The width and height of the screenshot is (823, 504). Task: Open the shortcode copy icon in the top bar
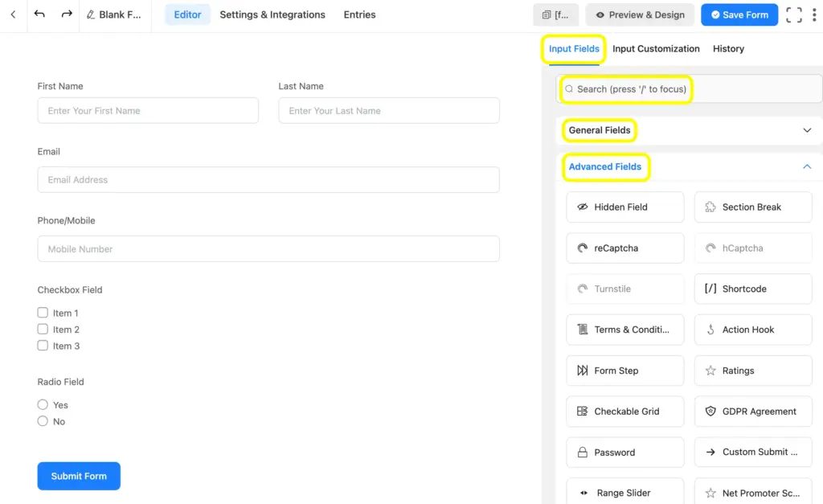[x=555, y=14]
